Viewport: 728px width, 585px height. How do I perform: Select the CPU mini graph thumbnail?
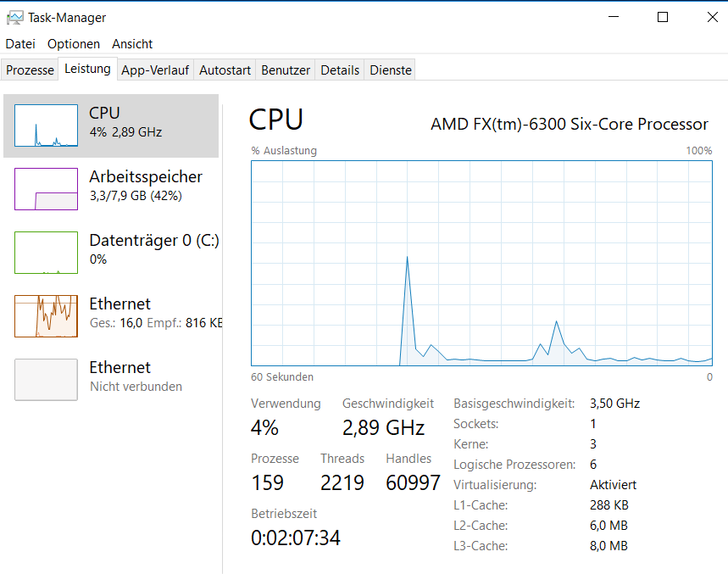46,125
